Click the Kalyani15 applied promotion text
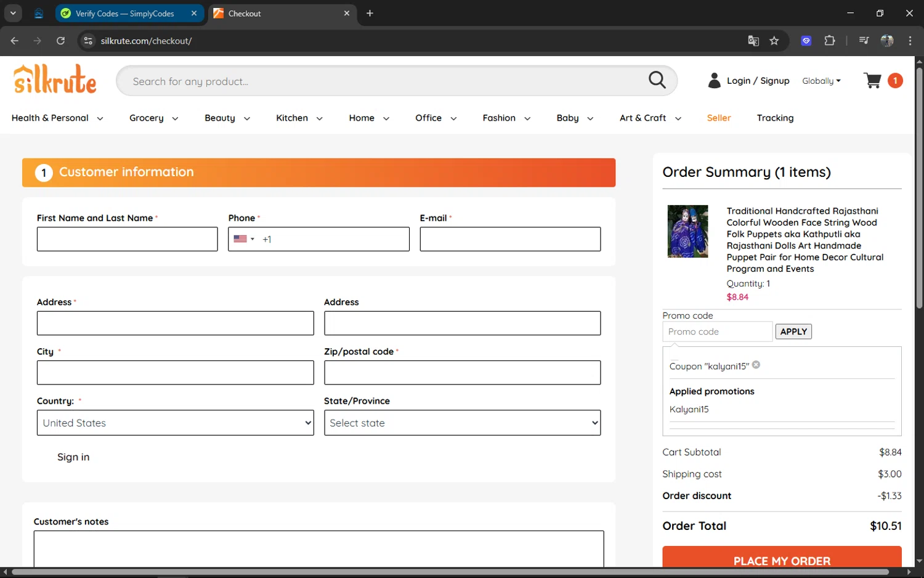Viewport: 924px width, 578px height. 689,409
